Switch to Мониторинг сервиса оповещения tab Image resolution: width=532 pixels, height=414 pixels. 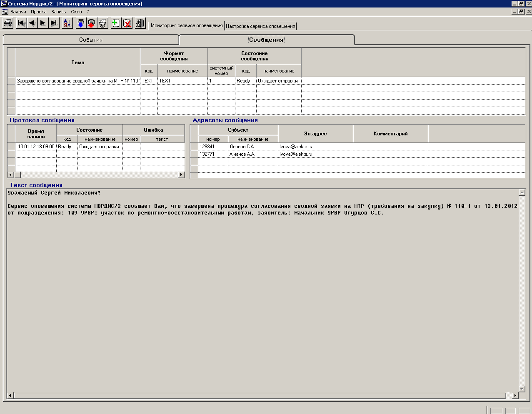point(187,25)
